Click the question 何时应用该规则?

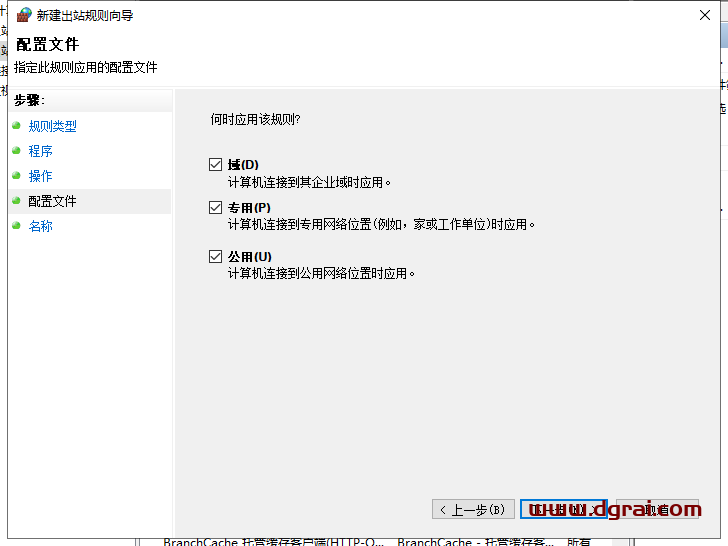tap(255, 119)
